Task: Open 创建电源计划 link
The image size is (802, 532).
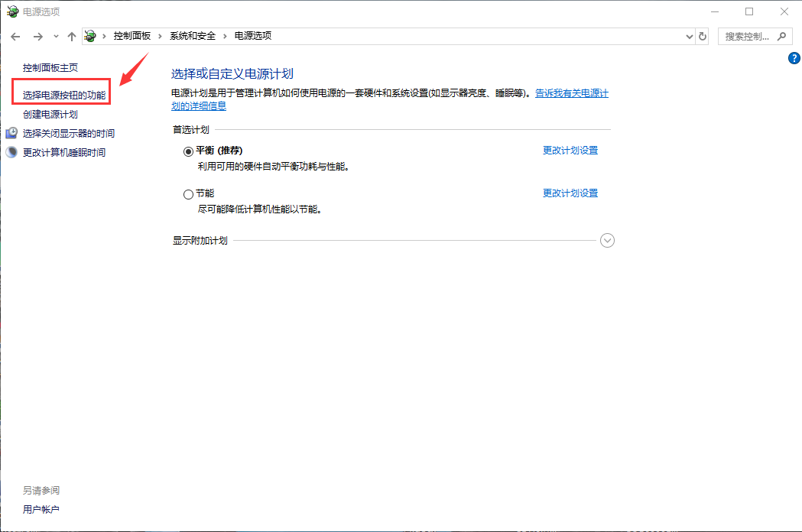Action: click(x=50, y=114)
